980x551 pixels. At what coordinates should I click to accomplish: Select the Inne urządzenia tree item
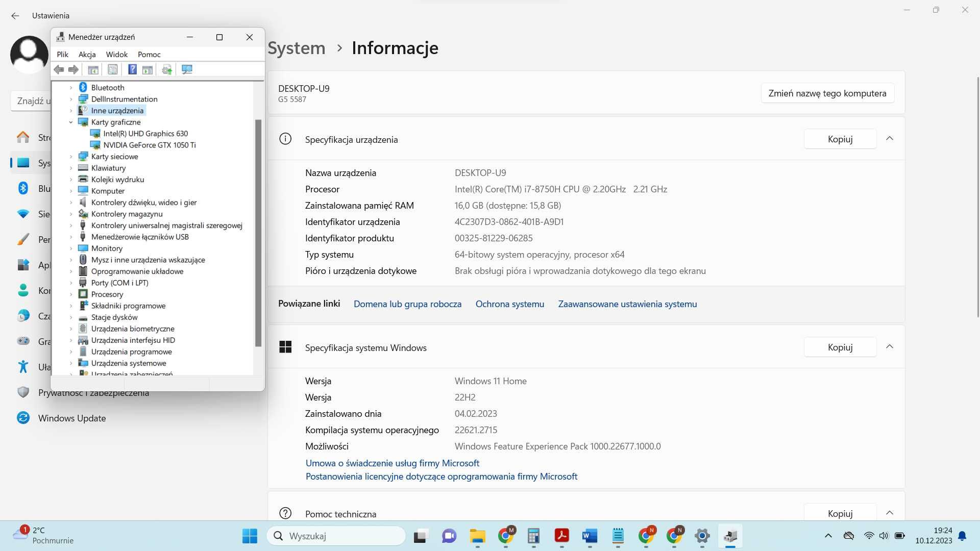coord(117,110)
